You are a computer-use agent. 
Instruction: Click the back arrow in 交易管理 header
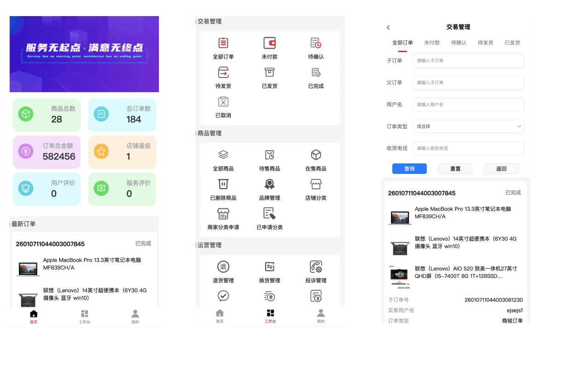[389, 28]
